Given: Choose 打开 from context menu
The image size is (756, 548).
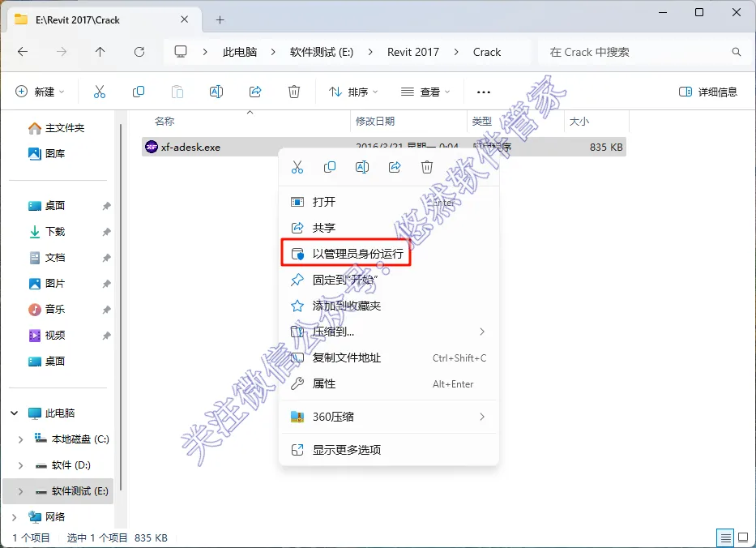Looking at the screenshot, I should pyautogui.click(x=389, y=202).
